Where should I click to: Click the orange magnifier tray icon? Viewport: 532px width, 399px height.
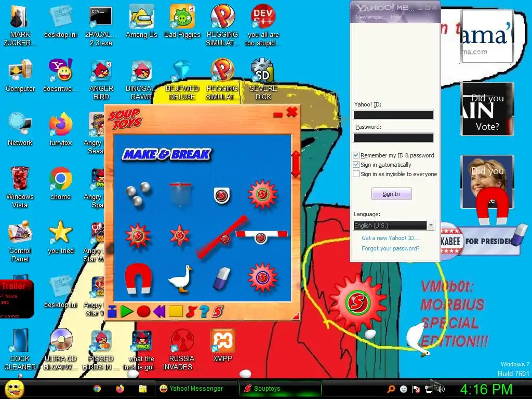tap(391, 389)
